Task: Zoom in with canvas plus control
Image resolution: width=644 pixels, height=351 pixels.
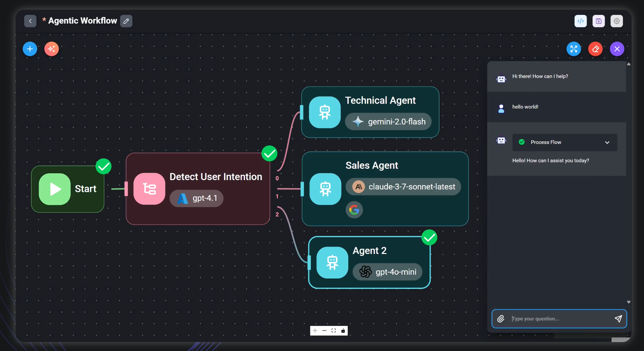Action: (x=315, y=331)
